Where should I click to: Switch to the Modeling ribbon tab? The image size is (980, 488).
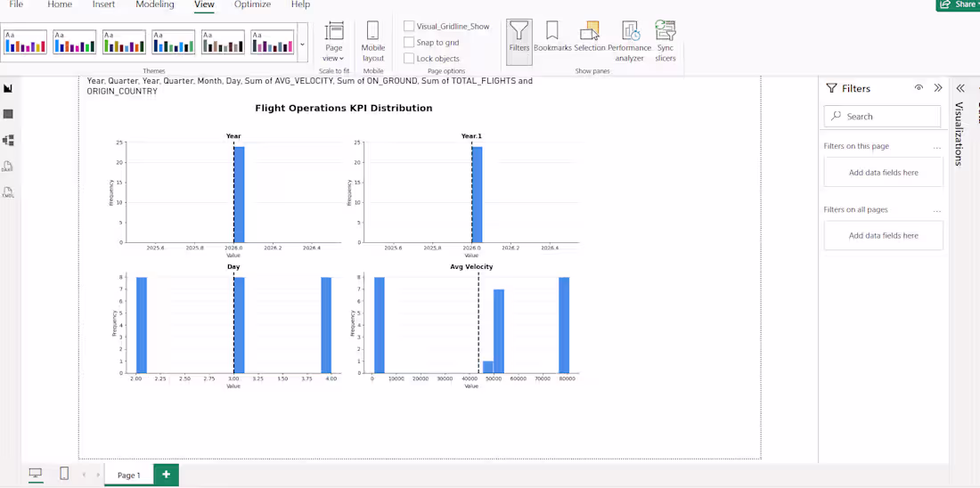click(x=155, y=4)
